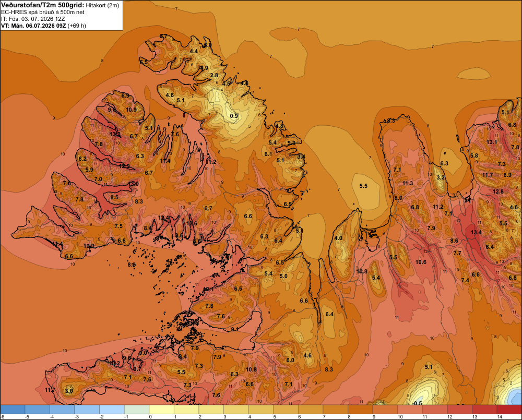Click the Veðurstofan/T2m 500grid title text
The height and width of the screenshot is (420, 522).
point(43,5)
